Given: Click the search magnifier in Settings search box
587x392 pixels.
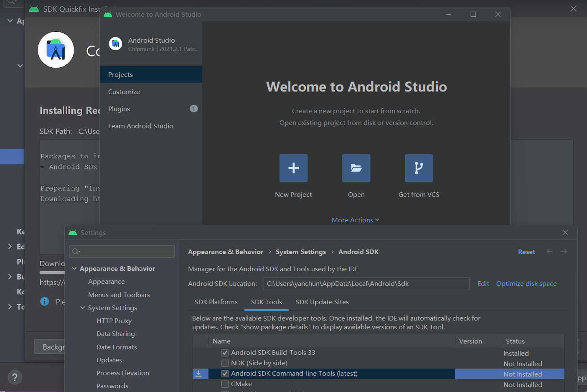Looking at the screenshot, I should click(x=76, y=252).
